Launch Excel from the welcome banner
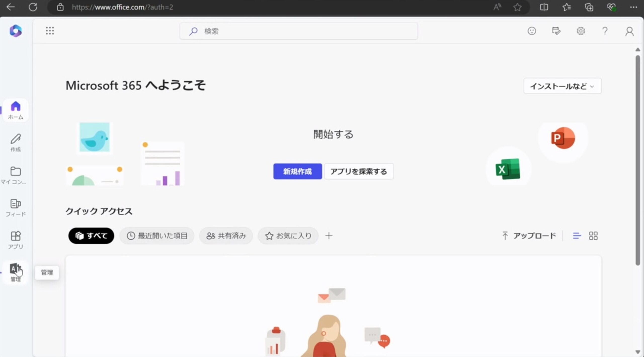Viewport: 644px width, 357px height. [508, 169]
